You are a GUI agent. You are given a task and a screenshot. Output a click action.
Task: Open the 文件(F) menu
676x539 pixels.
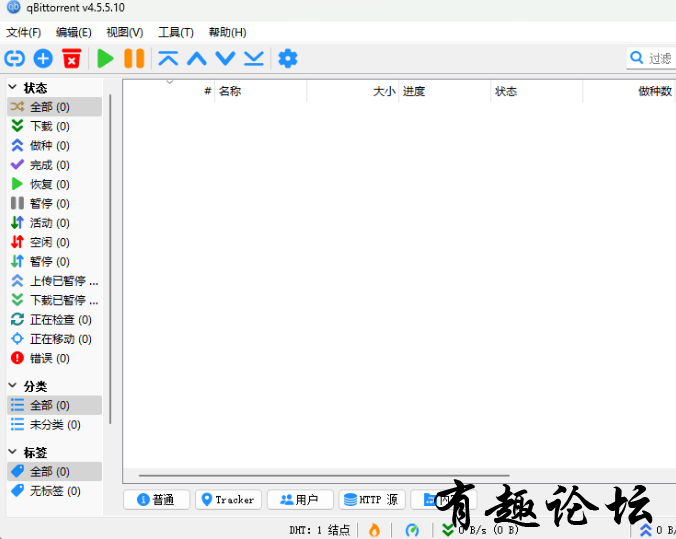tap(23, 32)
